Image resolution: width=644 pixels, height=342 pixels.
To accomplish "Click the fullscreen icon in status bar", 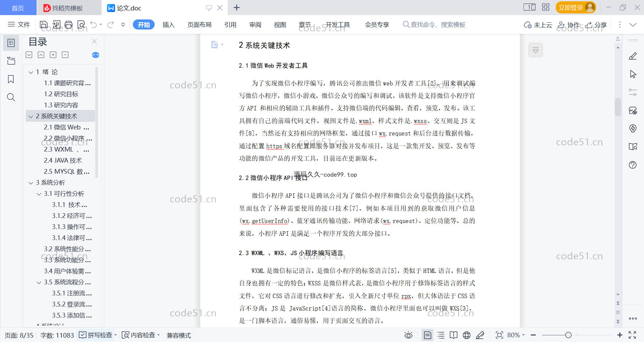I will pos(632,335).
